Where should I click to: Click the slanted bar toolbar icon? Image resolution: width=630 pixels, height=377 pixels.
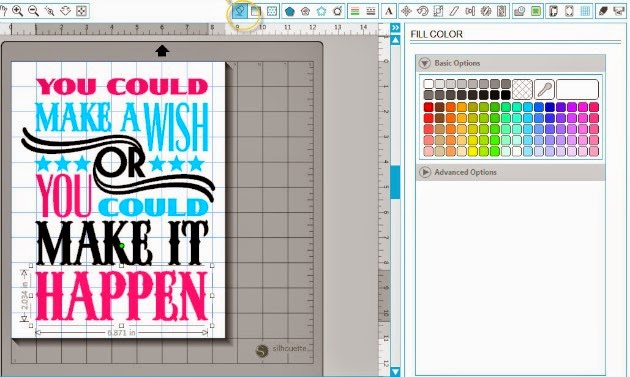pos(454,11)
